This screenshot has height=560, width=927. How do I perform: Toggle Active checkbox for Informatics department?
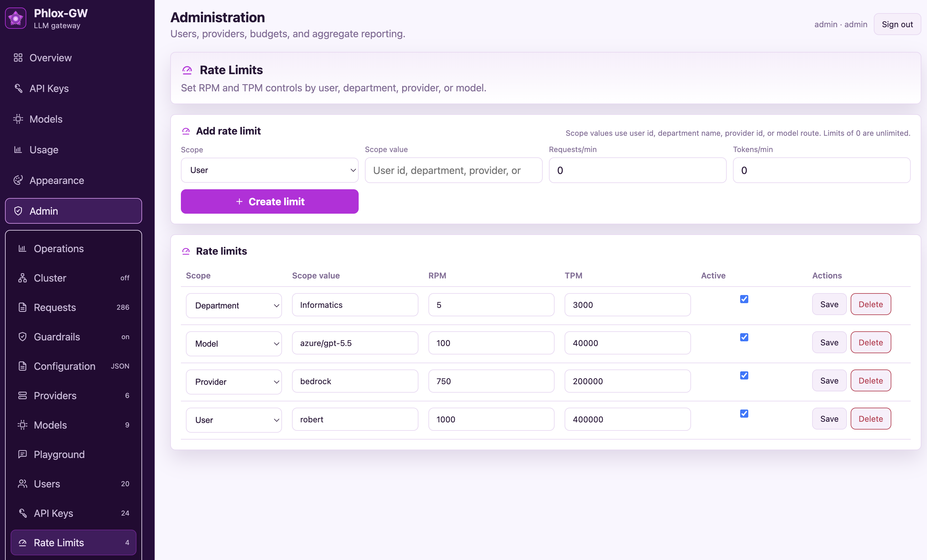(x=744, y=299)
